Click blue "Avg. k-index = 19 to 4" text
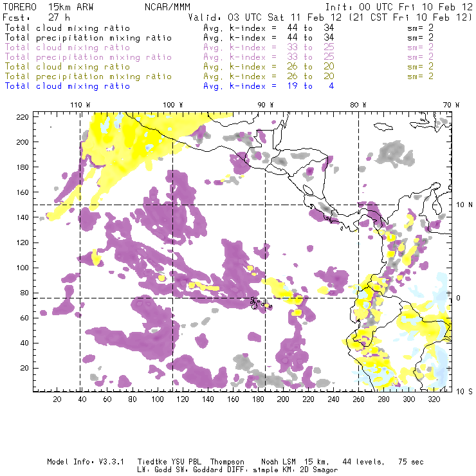Viewport: 476px width, 476px height. coord(269,86)
